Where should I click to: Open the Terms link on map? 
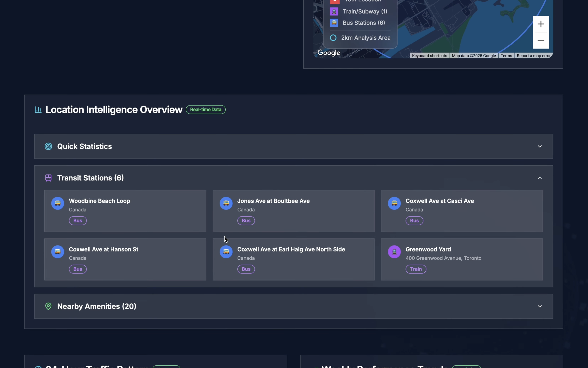coord(506,56)
